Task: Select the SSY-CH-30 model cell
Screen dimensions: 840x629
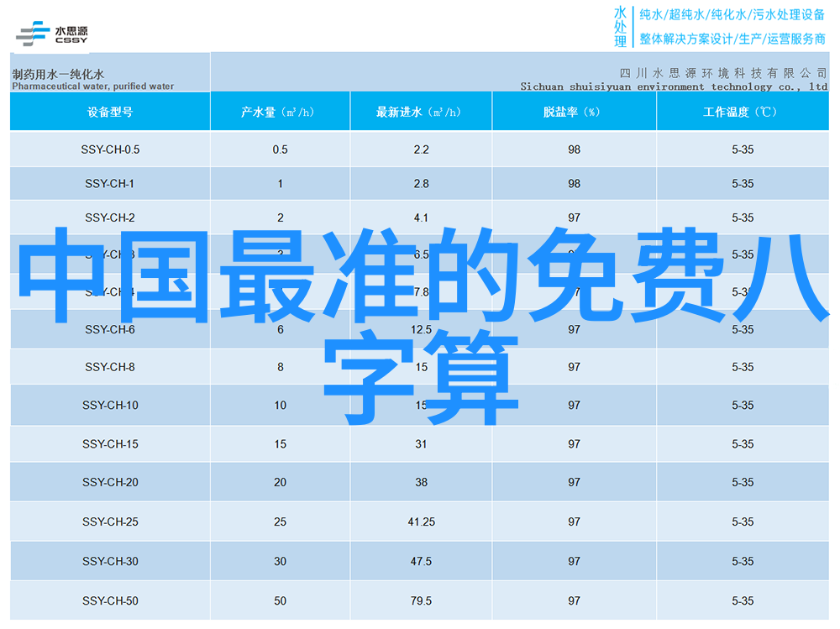Action: [x=110, y=562]
